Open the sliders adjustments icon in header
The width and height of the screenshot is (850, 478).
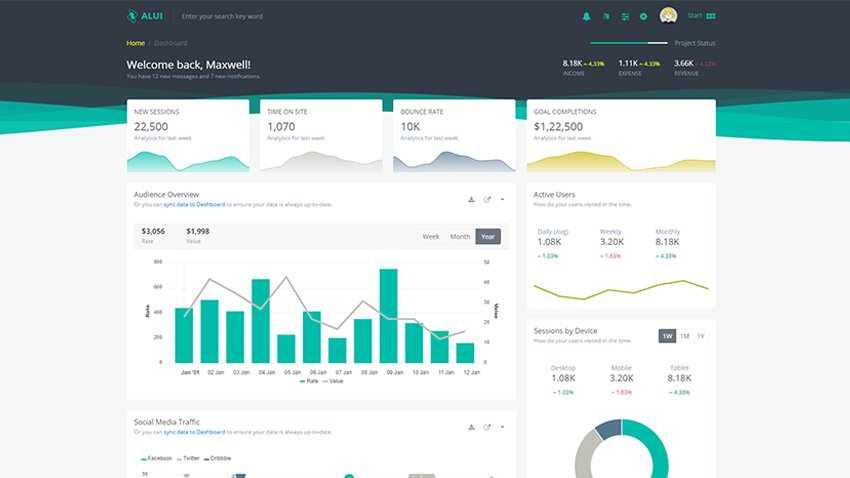pos(625,16)
